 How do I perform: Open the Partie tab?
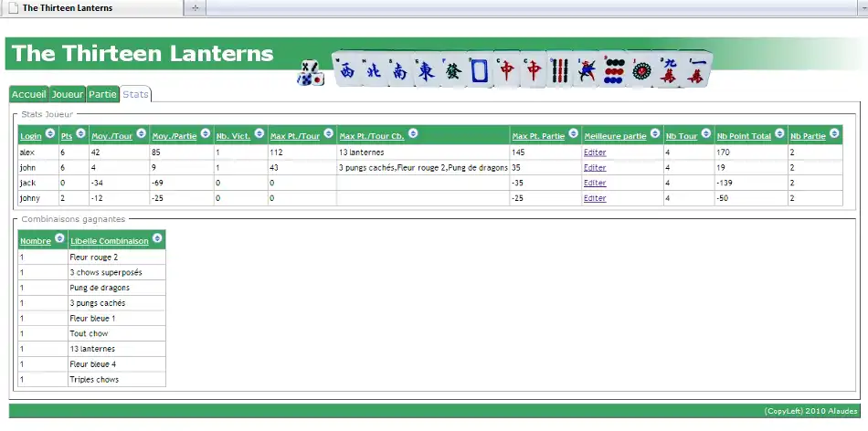click(x=102, y=94)
